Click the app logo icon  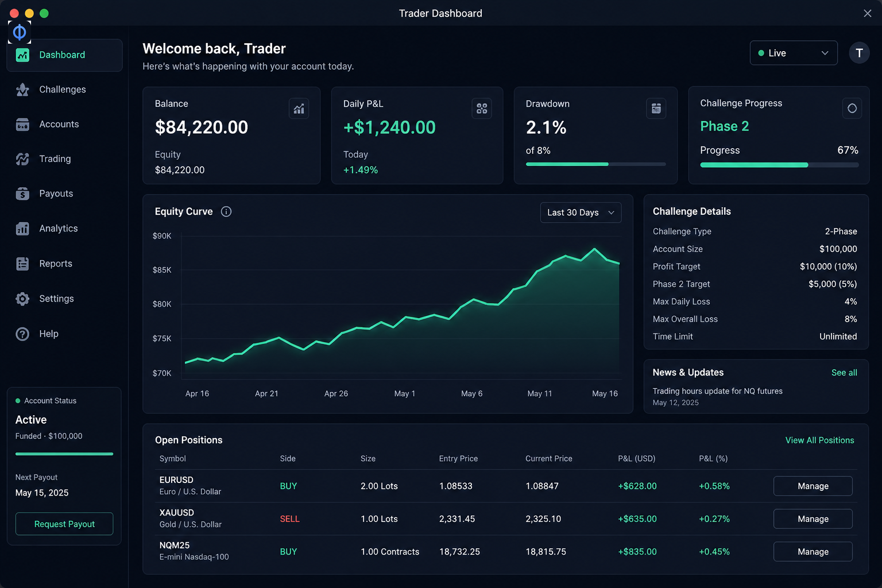pyautogui.click(x=20, y=32)
